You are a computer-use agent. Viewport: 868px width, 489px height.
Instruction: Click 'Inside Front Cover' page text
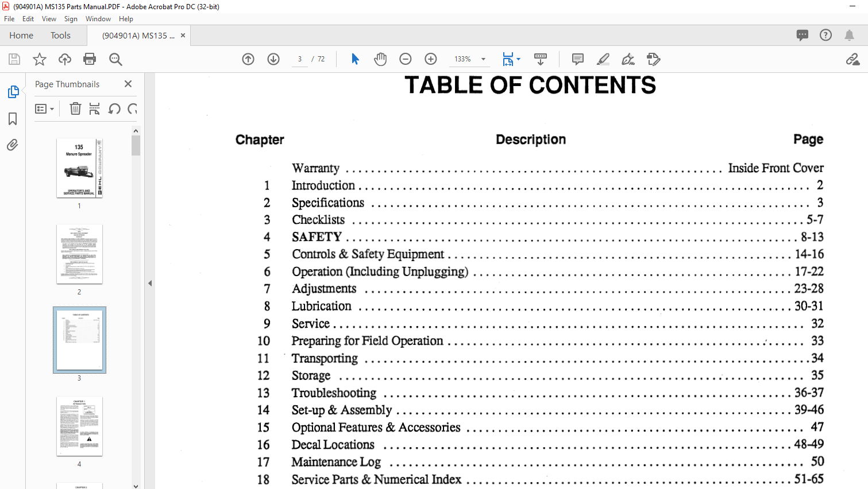coord(776,168)
